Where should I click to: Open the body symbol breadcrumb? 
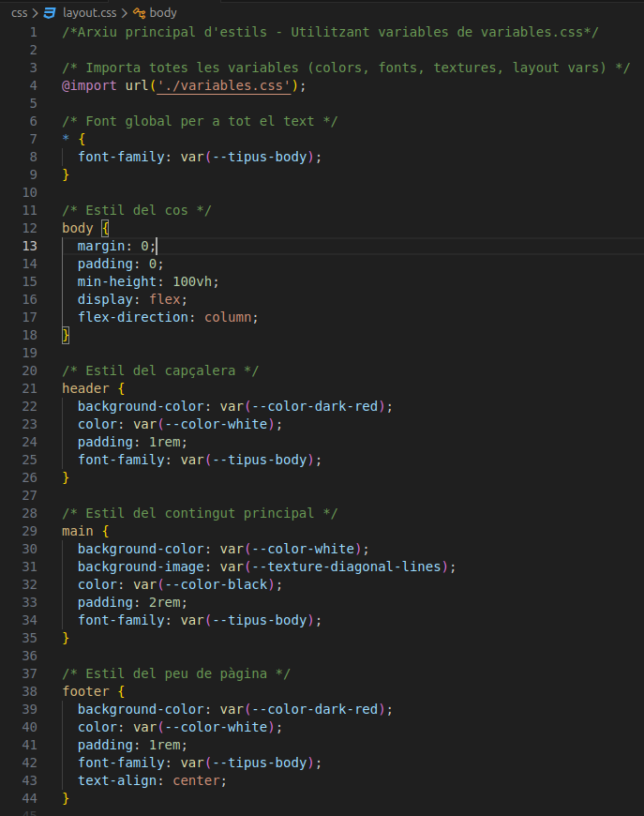click(x=163, y=13)
